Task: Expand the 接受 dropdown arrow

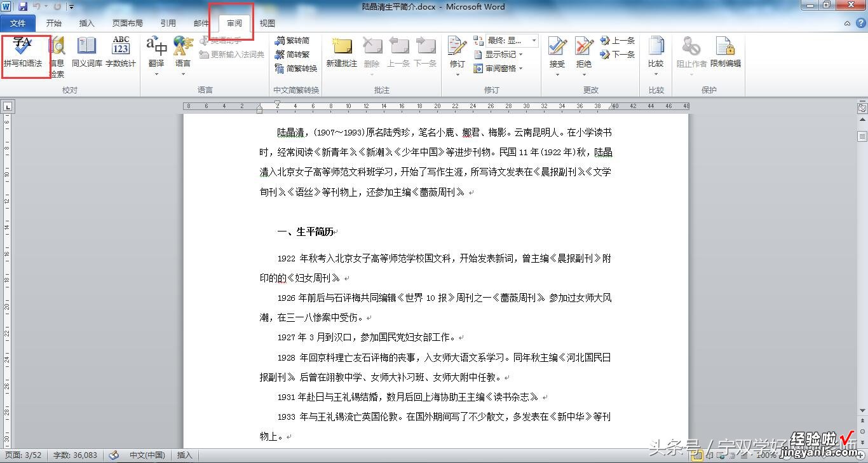Action: click(557, 74)
